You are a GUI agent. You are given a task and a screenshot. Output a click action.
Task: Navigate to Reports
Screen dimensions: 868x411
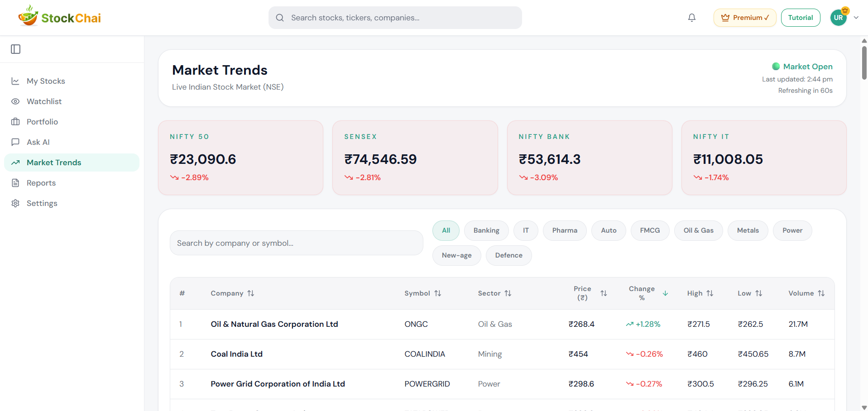pyautogui.click(x=72, y=183)
